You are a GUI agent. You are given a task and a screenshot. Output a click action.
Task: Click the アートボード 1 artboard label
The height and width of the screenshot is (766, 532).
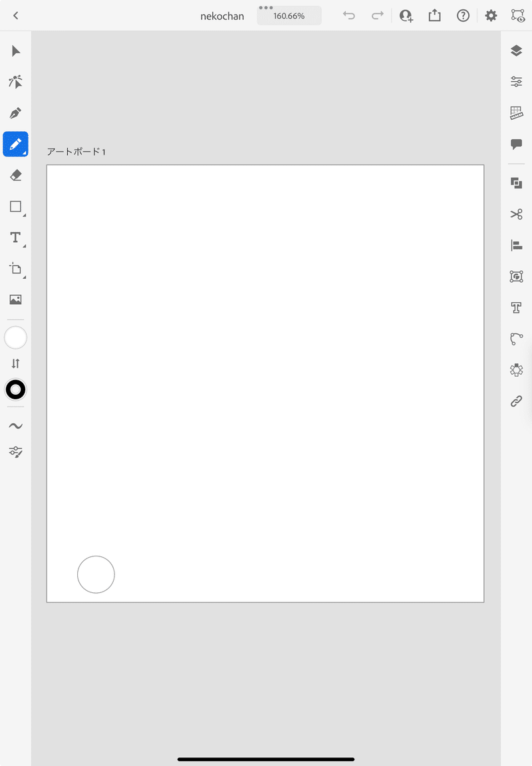pos(76,152)
